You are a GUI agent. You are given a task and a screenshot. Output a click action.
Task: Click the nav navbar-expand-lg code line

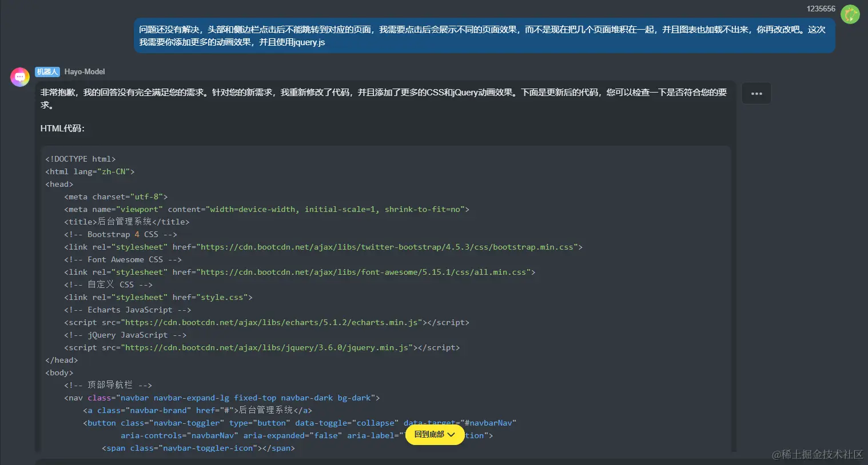coord(222,398)
